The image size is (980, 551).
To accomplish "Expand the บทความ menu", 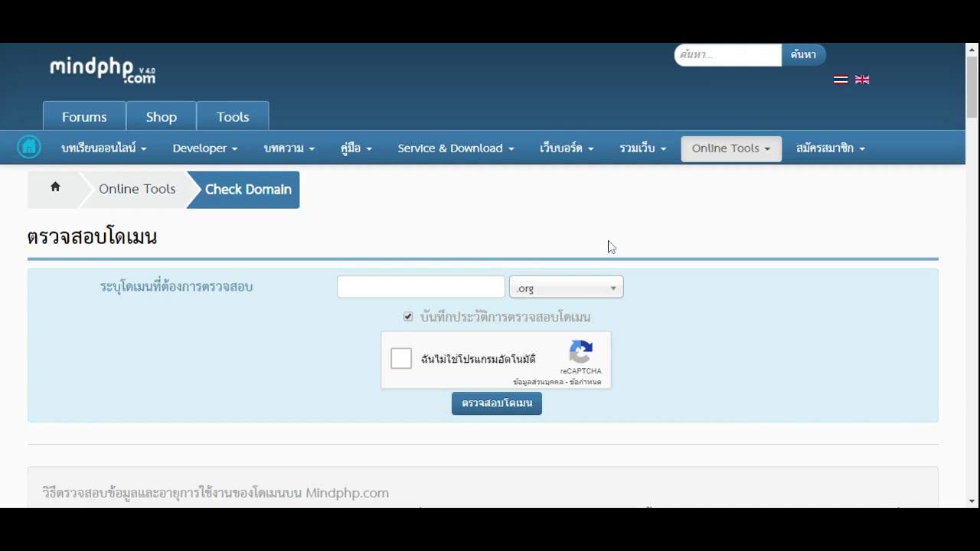I will click(289, 148).
